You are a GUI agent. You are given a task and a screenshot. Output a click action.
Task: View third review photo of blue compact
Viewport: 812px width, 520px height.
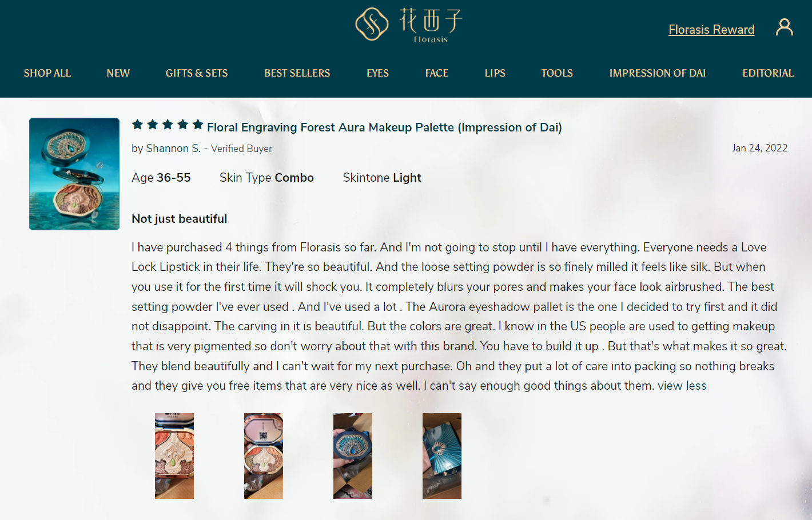(353, 456)
